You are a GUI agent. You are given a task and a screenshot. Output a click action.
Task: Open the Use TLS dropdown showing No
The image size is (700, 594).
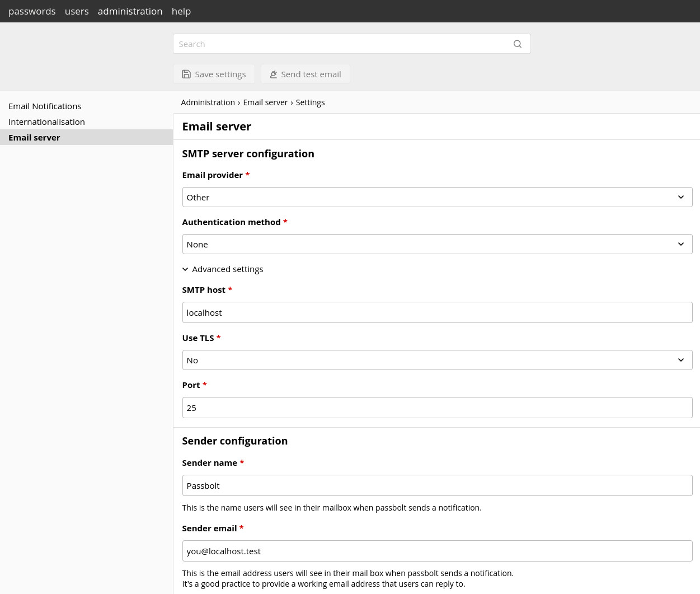click(x=437, y=360)
